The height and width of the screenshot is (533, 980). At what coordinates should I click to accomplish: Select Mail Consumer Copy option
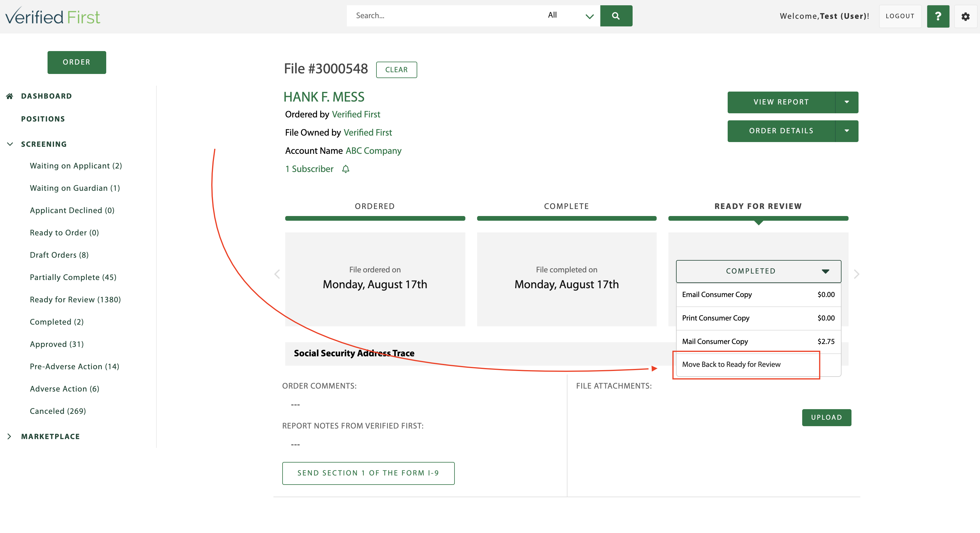click(715, 341)
